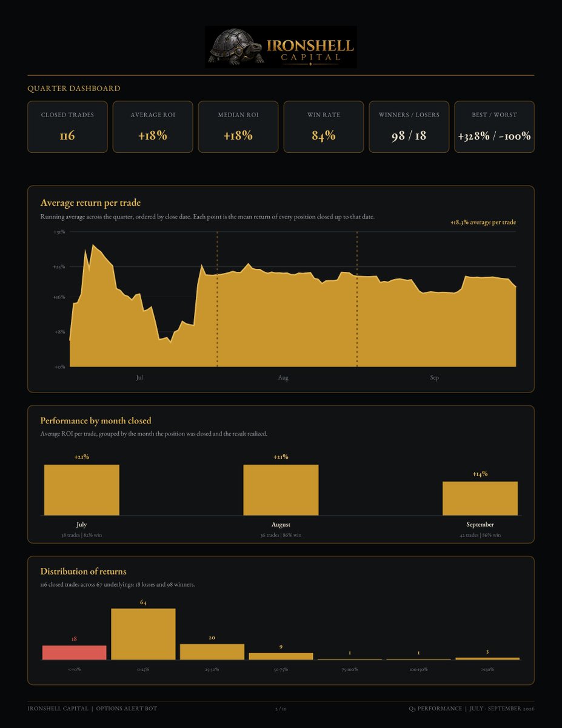
Task: Select the Closed Trades card showing 116
Action: click(67, 127)
